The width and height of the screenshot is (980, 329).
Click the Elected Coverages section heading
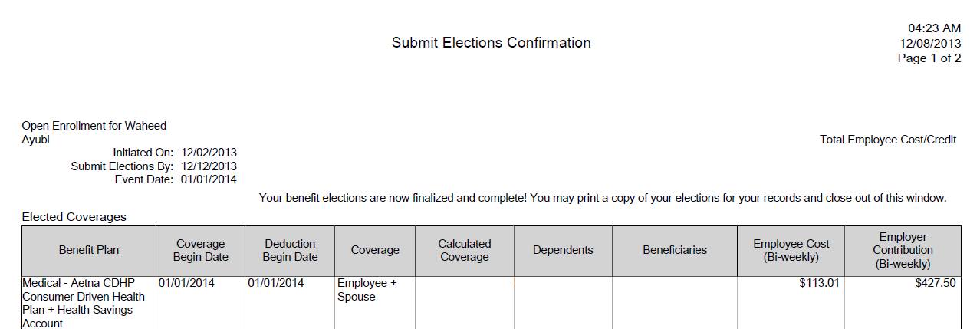[x=74, y=217]
